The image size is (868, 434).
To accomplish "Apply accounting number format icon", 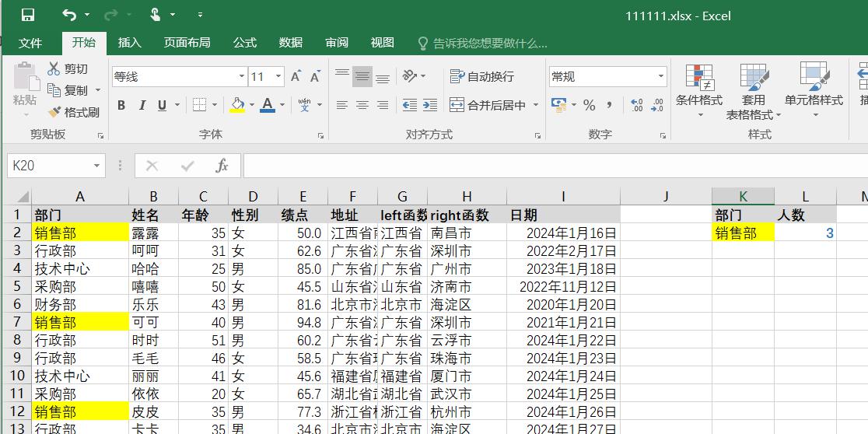I will tap(559, 105).
